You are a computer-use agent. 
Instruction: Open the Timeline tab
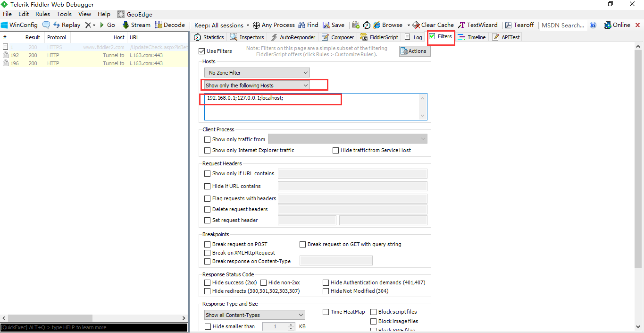(472, 37)
